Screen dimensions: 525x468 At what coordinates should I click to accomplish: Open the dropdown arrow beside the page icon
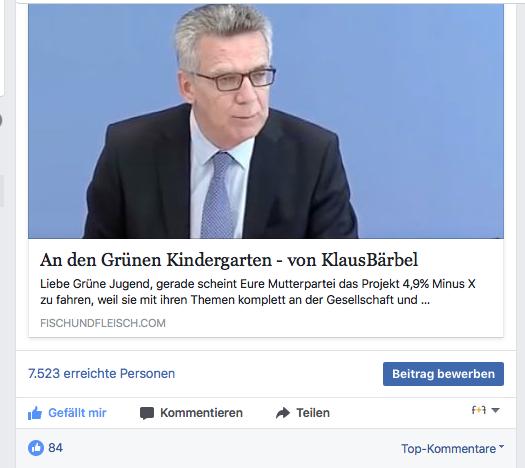[x=496, y=410]
